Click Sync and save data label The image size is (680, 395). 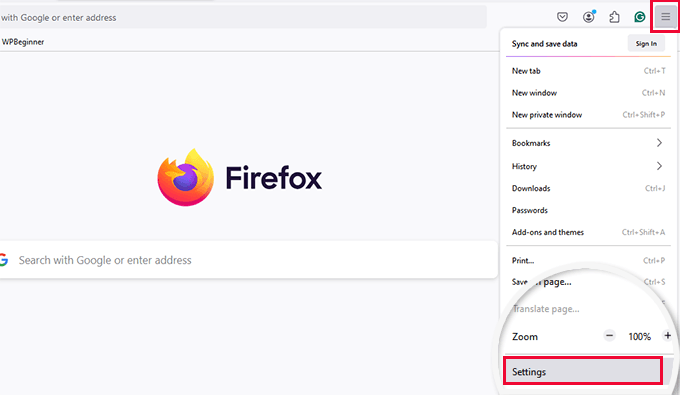544,44
